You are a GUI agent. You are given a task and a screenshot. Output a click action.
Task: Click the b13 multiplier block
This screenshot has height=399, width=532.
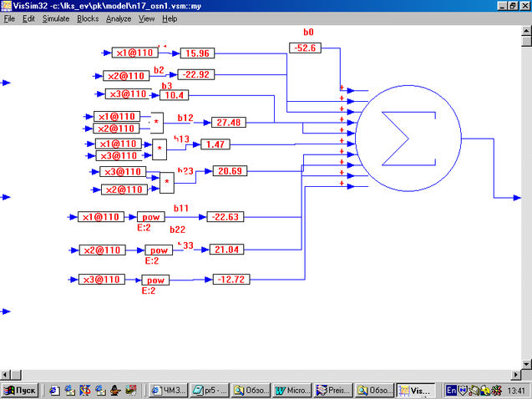point(160,149)
